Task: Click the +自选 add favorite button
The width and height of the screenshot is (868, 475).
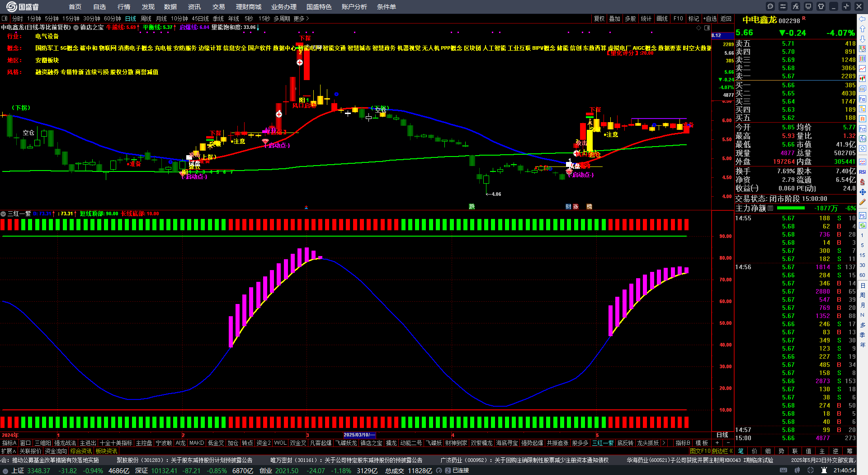Action: [710, 19]
